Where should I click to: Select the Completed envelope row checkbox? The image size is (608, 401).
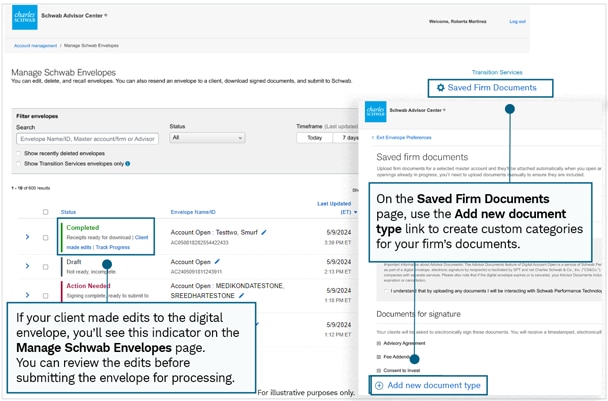point(45,237)
